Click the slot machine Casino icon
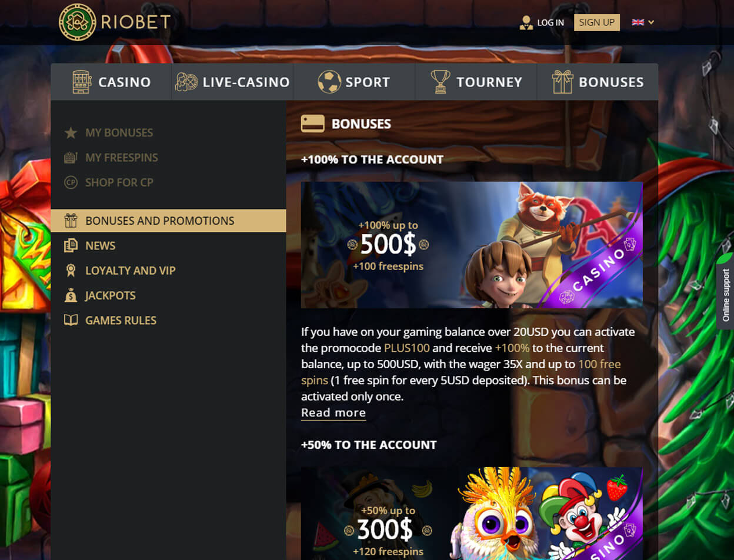Image resolution: width=734 pixels, height=560 pixels. coord(82,82)
